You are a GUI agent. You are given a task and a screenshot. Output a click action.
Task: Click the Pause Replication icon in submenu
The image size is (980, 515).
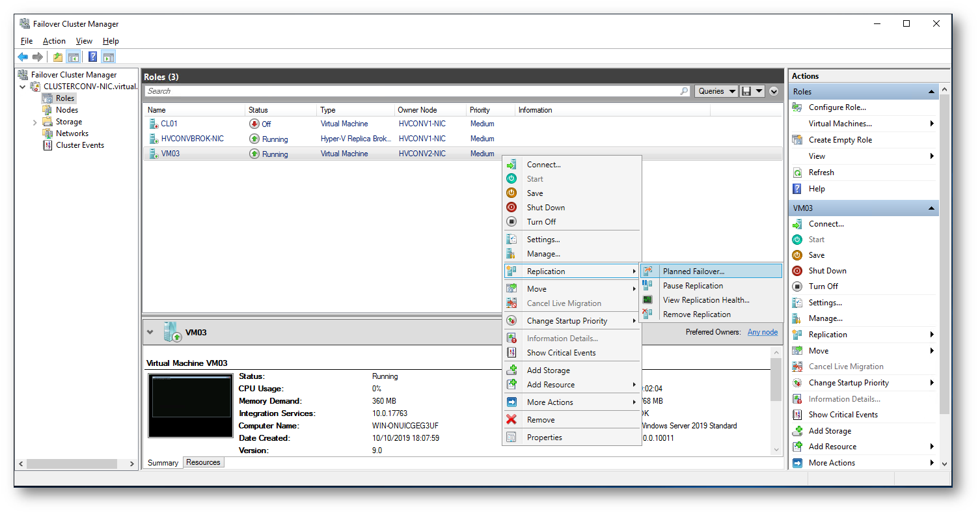pyautogui.click(x=647, y=286)
